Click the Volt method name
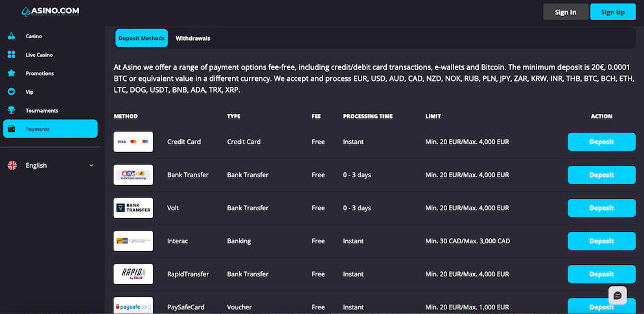This screenshot has width=644, height=314. click(173, 208)
